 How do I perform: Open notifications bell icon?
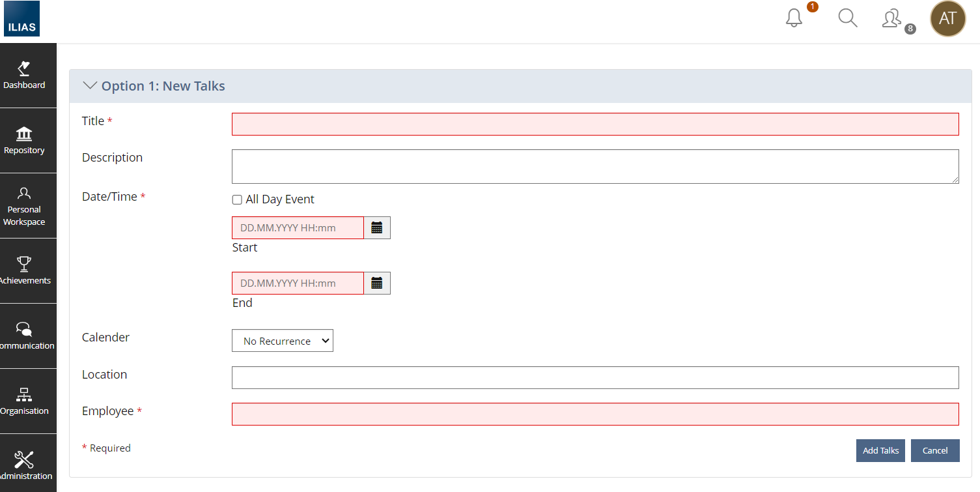(794, 18)
